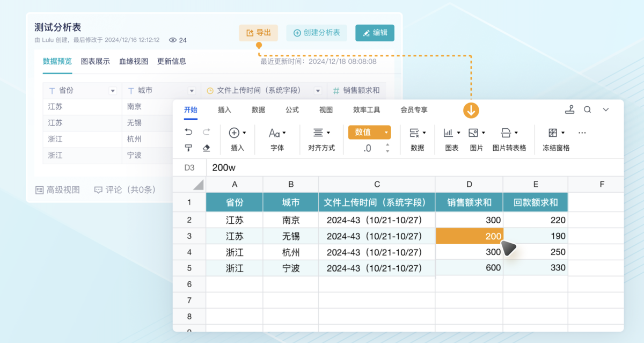Screen dimensions: 644x343
Task: Click the clear format eraser icon
Action: pos(205,148)
